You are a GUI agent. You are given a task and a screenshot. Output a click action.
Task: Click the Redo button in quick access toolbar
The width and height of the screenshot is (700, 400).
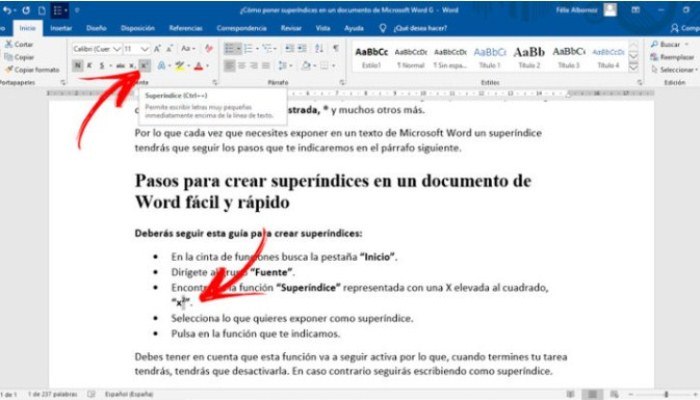[25, 10]
